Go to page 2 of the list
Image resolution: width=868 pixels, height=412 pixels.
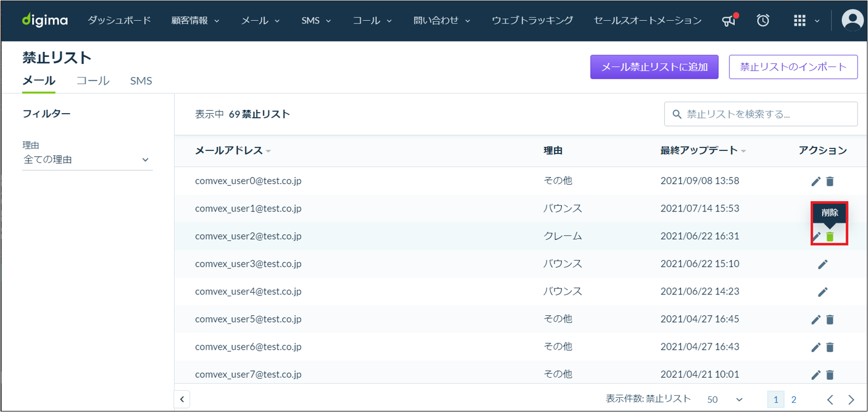(x=794, y=399)
